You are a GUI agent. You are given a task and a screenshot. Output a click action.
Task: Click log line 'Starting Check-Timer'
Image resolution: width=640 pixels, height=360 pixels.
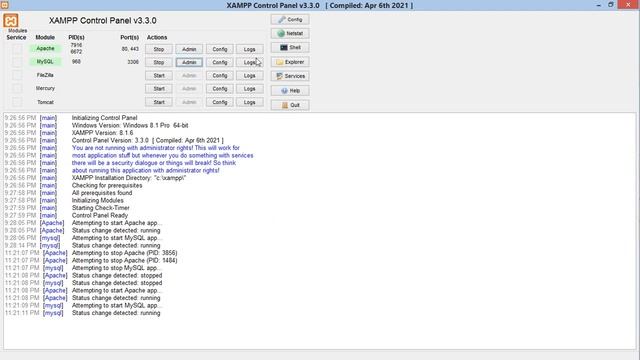pos(100,208)
